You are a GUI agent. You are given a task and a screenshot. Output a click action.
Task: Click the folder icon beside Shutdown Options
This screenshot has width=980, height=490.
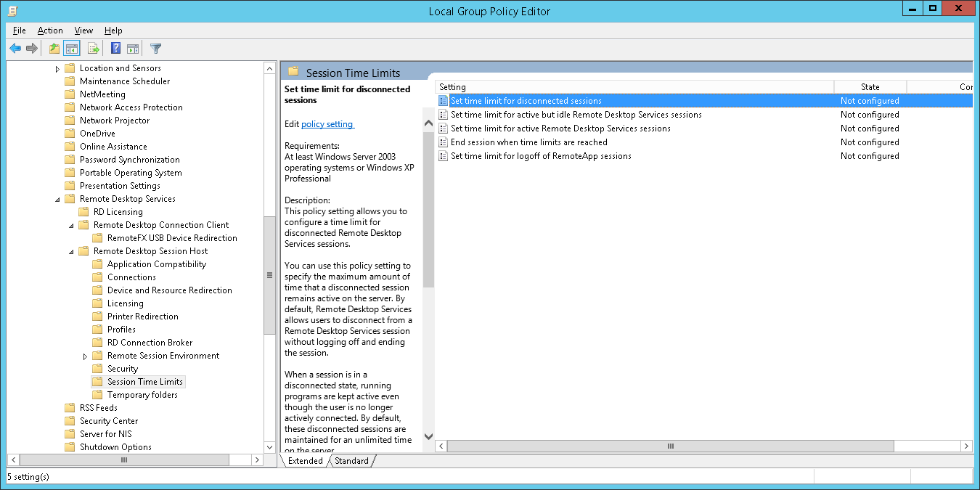(70, 447)
